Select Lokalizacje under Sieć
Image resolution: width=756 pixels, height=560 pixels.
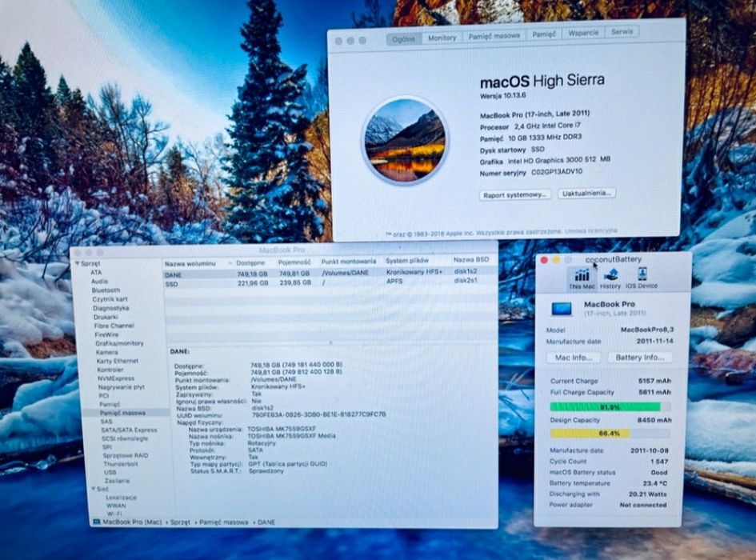click(121, 498)
